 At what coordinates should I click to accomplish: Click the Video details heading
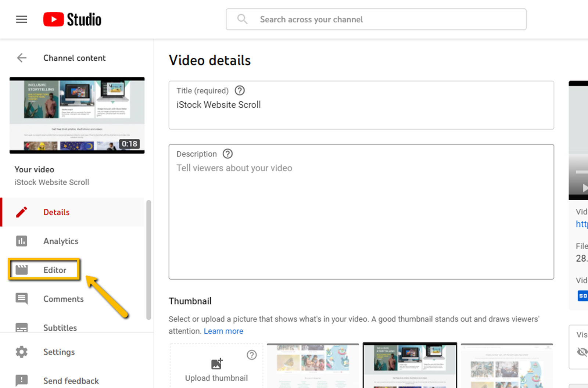point(210,60)
